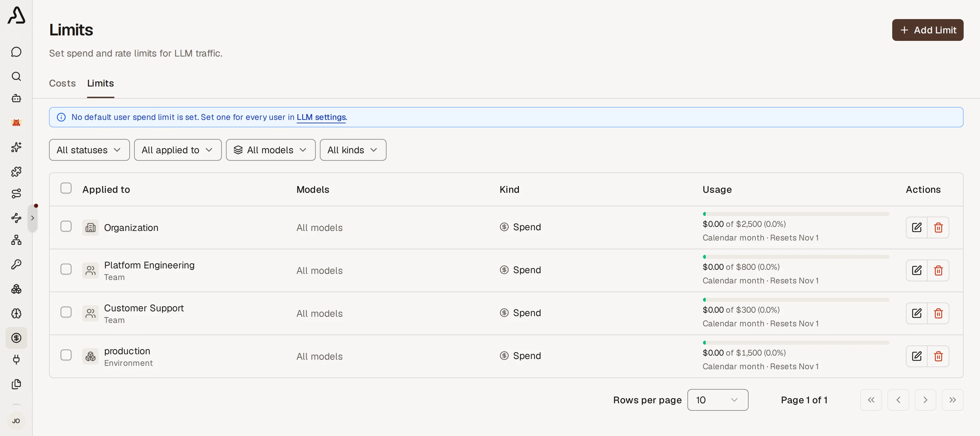Click the Platform Engineering team icon

[x=91, y=271]
